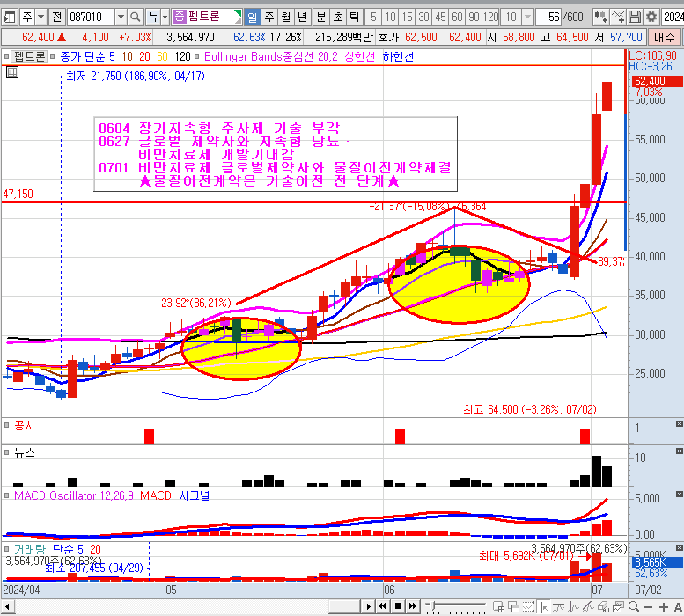Switch chart to 주 (weekly) period

pyautogui.click(x=268, y=17)
